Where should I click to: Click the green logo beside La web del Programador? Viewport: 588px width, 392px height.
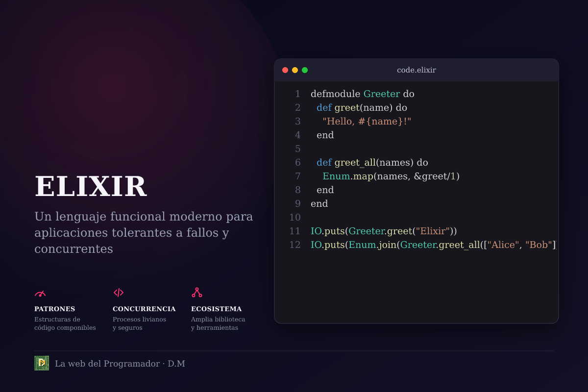pos(42,363)
